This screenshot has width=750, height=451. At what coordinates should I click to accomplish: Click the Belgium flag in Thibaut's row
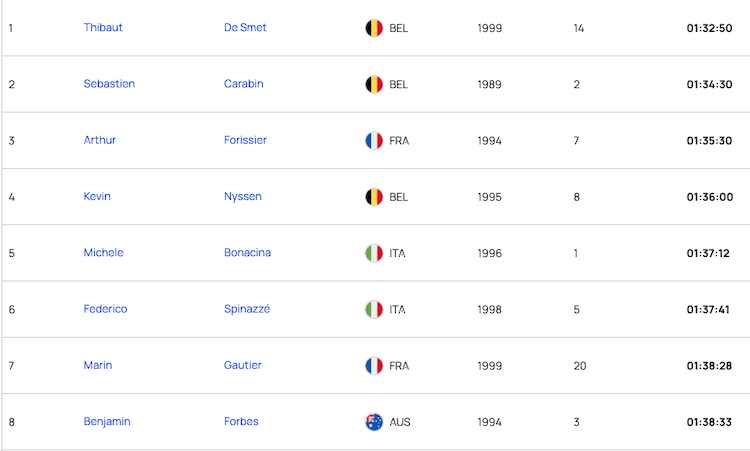tap(374, 28)
